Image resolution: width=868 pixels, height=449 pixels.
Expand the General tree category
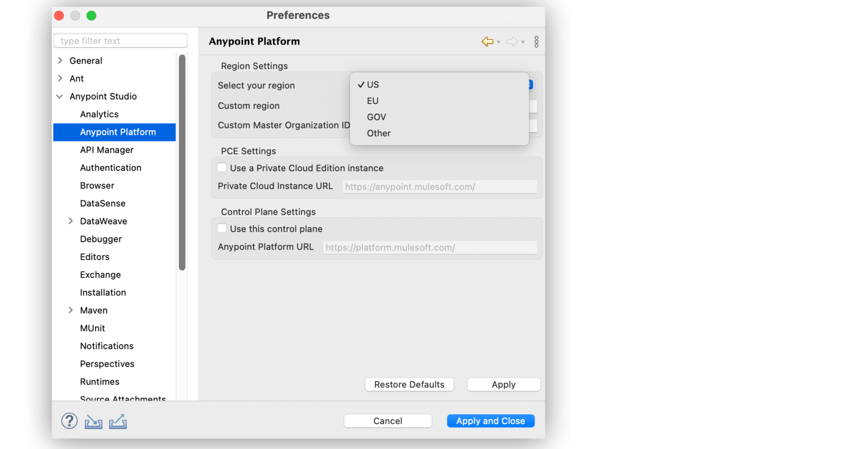click(60, 60)
